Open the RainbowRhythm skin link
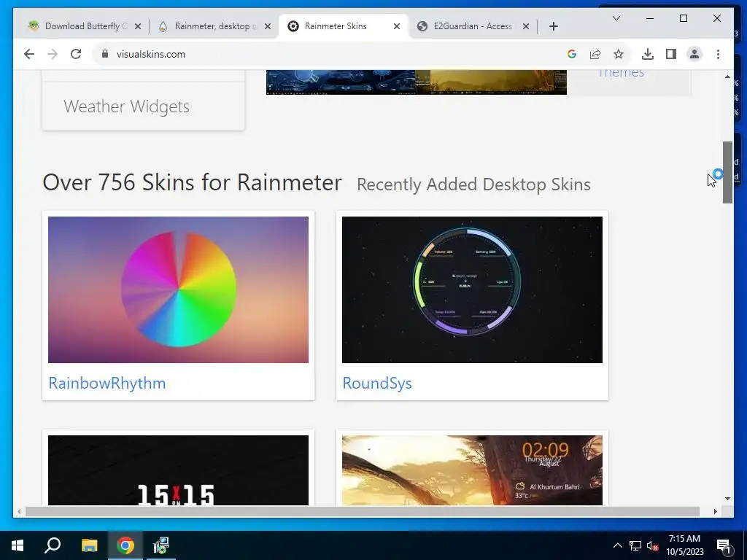 [x=107, y=383]
